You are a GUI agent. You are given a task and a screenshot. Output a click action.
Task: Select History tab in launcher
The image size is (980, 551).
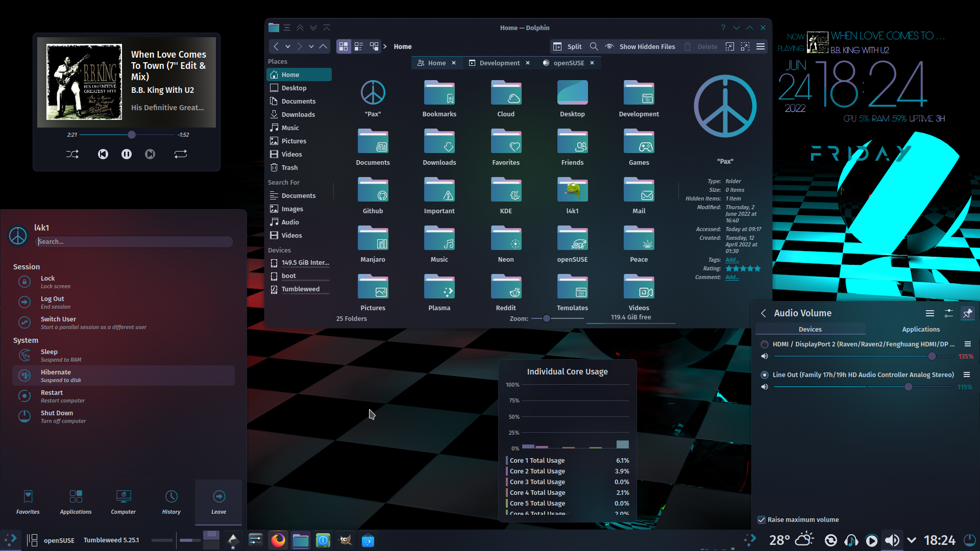[x=171, y=502]
